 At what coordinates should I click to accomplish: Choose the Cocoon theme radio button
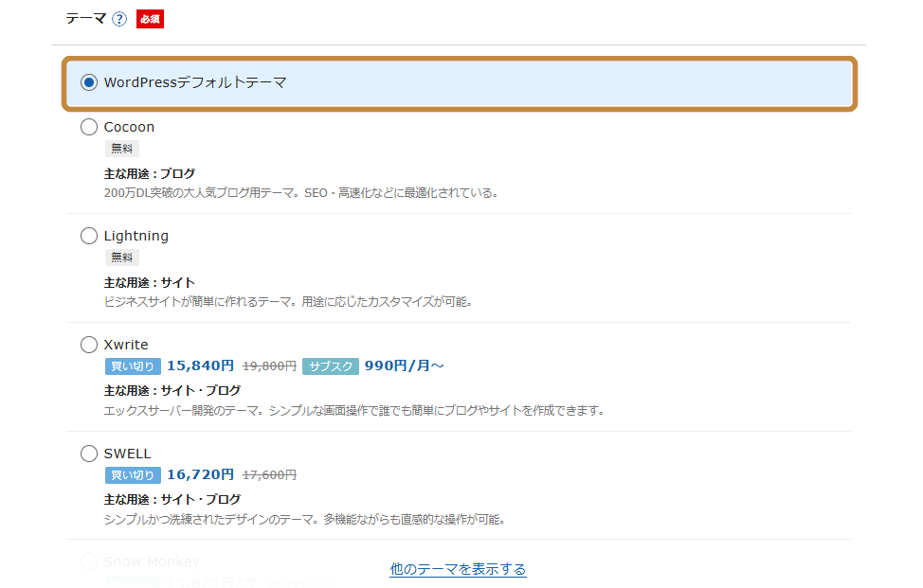pos(89,127)
